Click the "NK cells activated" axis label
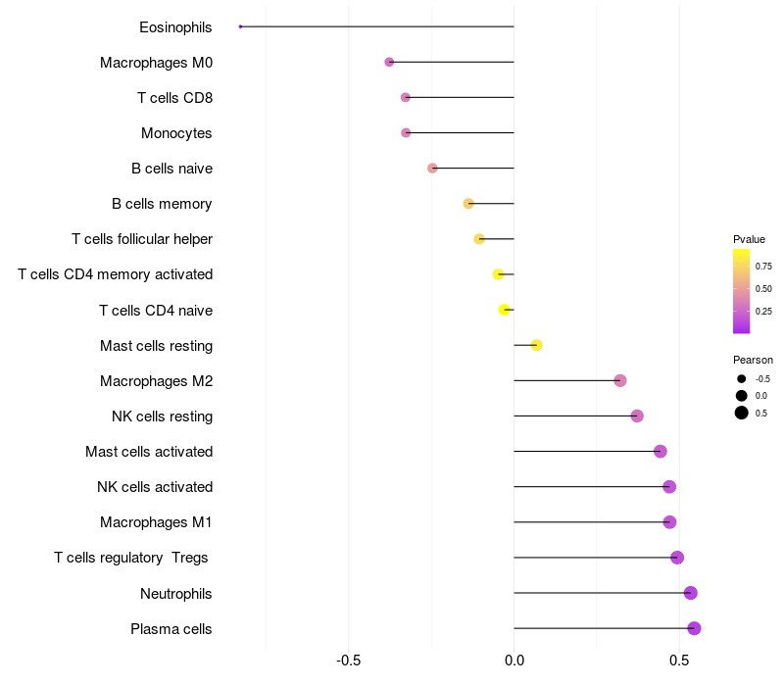Viewport: 784px width, 686px height. 155,487
